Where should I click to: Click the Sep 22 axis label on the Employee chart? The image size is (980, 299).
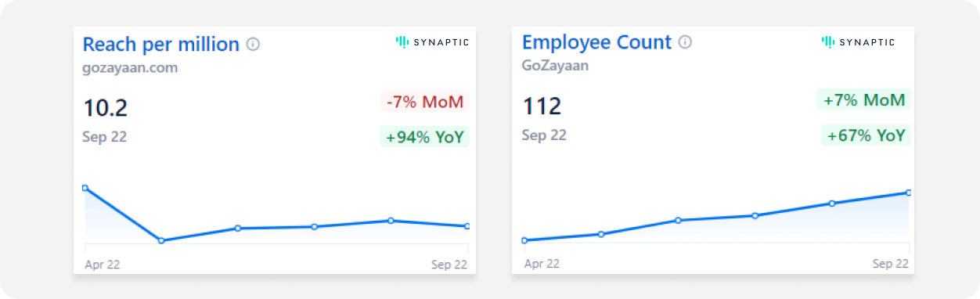891,264
